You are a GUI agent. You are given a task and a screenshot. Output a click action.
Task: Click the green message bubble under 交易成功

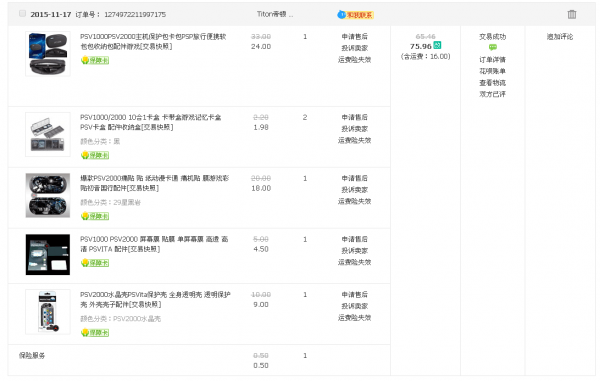click(492, 47)
